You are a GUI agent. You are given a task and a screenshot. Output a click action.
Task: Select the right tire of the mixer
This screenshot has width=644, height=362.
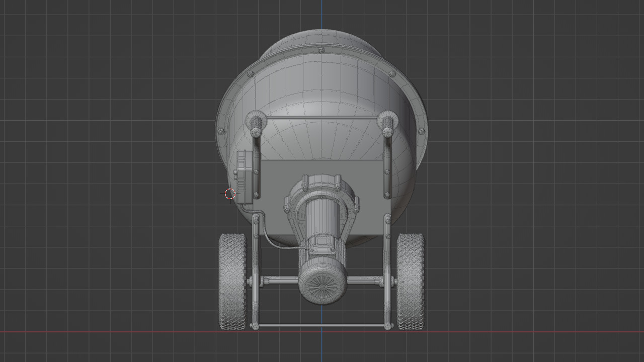(x=411, y=282)
